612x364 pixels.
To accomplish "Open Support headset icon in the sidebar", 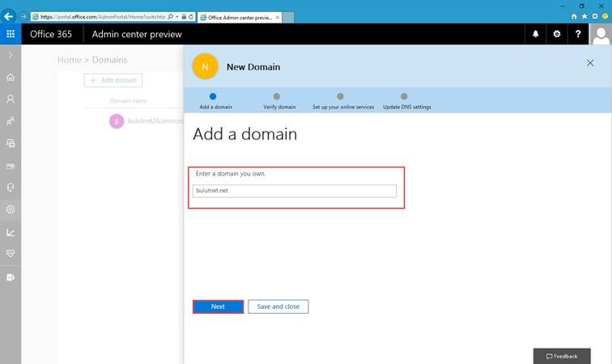I will pyautogui.click(x=11, y=188).
